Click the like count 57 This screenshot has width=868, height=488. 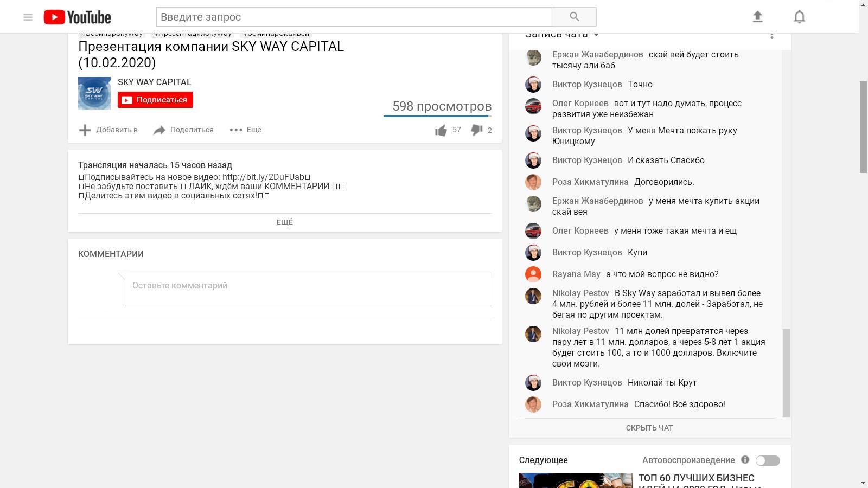pyautogui.click(x=457, y=130)
